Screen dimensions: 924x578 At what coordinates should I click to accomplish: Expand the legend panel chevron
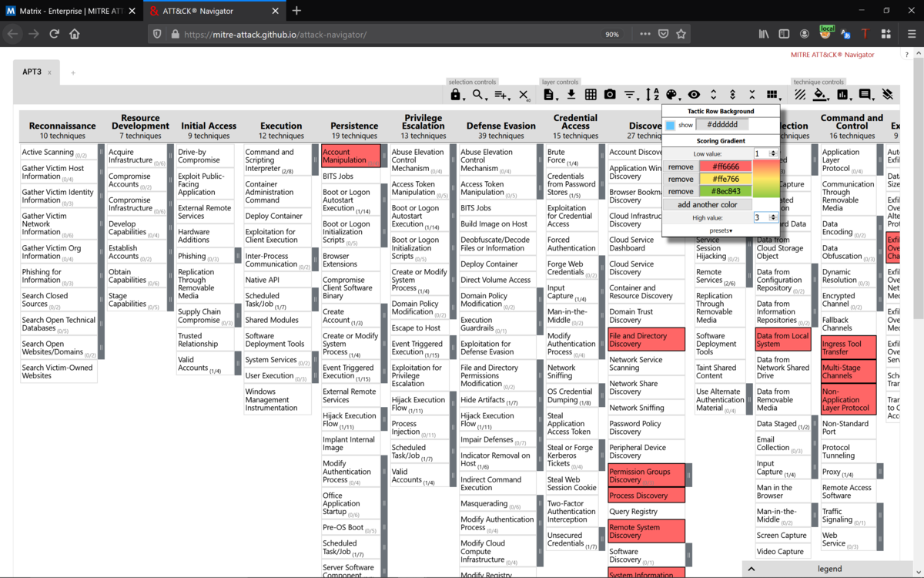pos(752,569)
